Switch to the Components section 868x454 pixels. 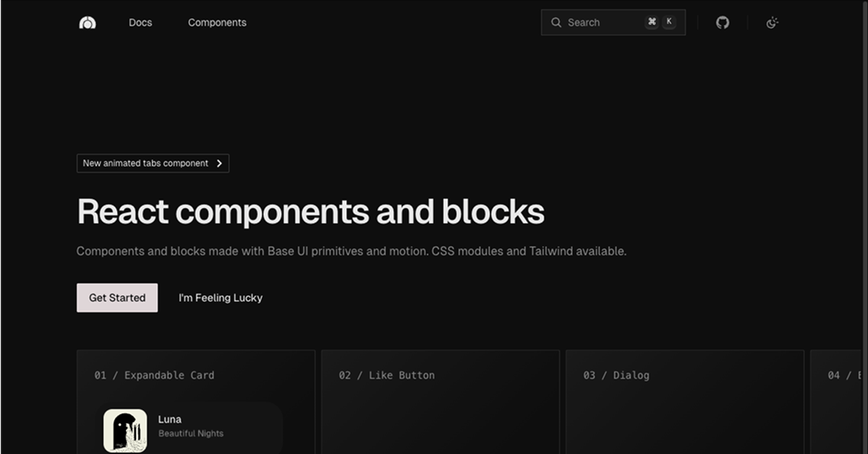217,22
